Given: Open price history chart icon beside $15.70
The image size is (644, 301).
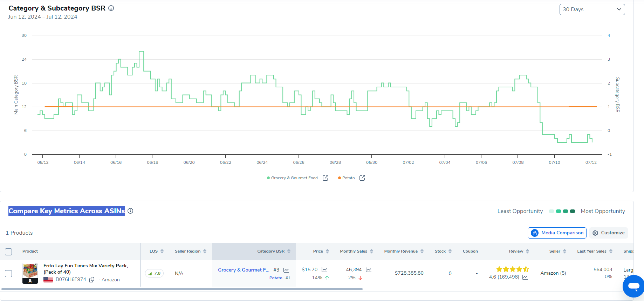Looking at the screenshot, I should pyautogui.click(x=324, y=269).
